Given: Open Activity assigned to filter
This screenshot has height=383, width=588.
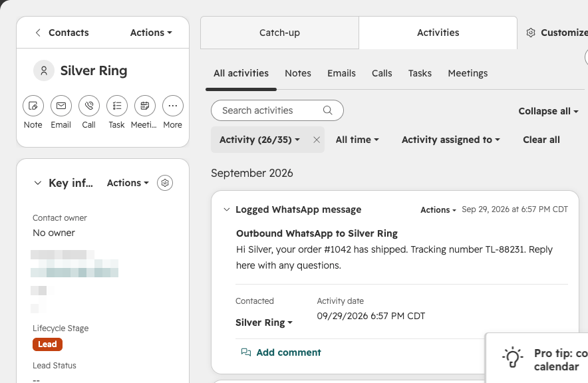Looking at the screenshot, I should tap(451, 140).
